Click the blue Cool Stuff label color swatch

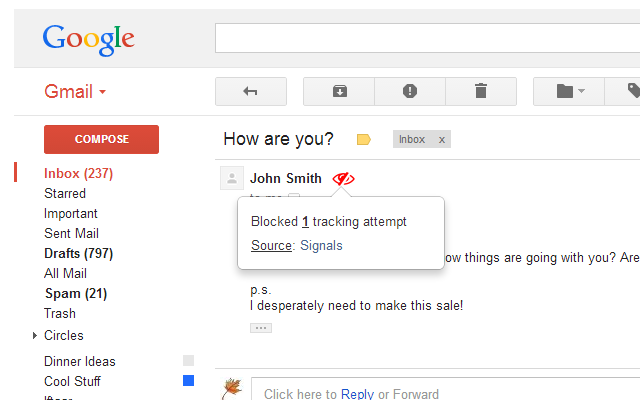click(189, 380)
